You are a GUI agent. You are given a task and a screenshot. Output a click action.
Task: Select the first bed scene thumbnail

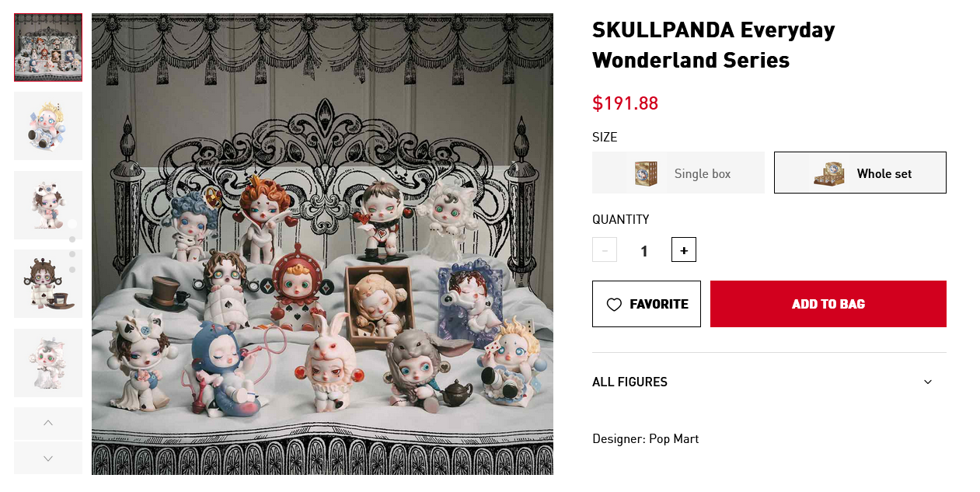(x=48, y=47)
